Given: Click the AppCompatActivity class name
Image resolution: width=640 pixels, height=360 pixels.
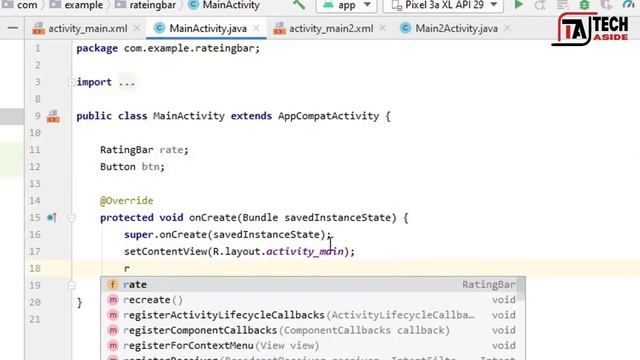Looking at the screenshot, I should pyautogui.click(x=329, y=116).
